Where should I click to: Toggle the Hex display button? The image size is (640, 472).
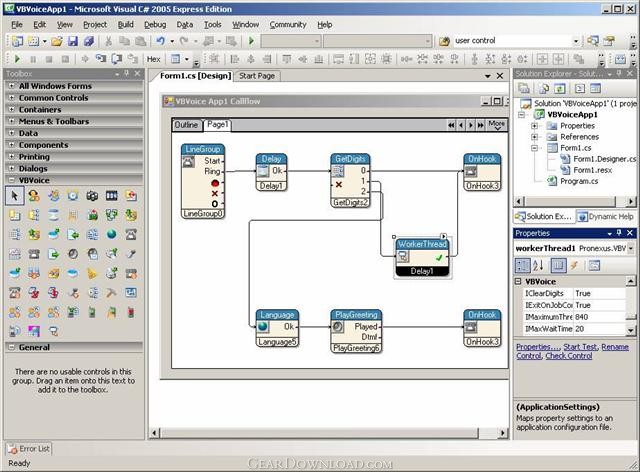click(x=153, y=59)
